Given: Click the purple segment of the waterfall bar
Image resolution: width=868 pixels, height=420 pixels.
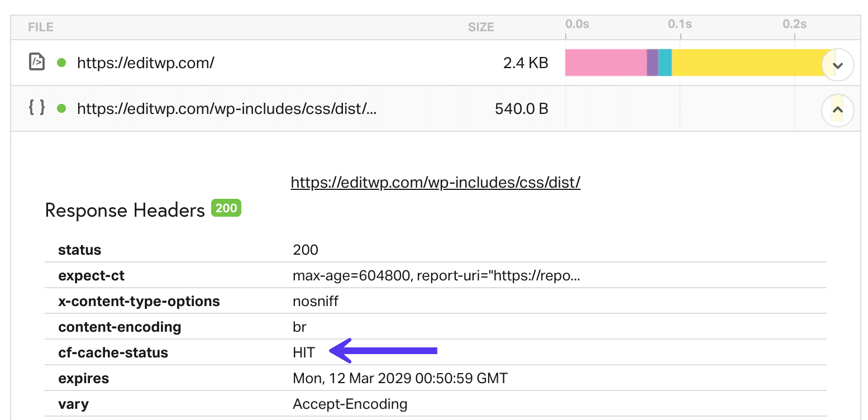Looking at the screenshot, I should click(x=652, y=63).
